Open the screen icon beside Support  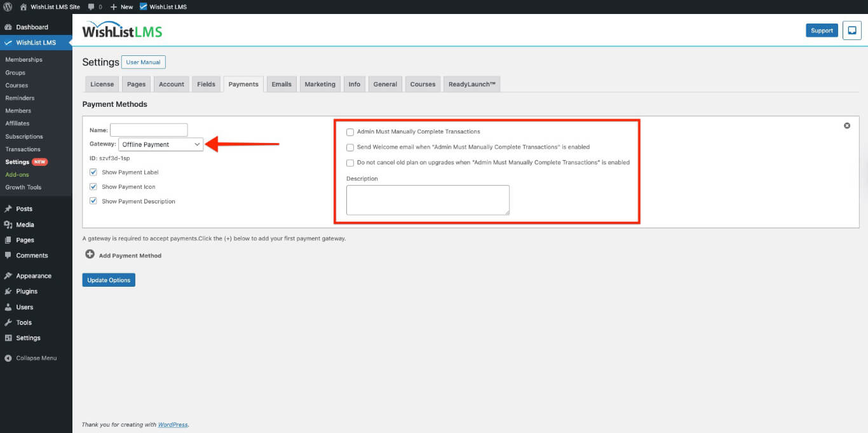click(851, 31)
